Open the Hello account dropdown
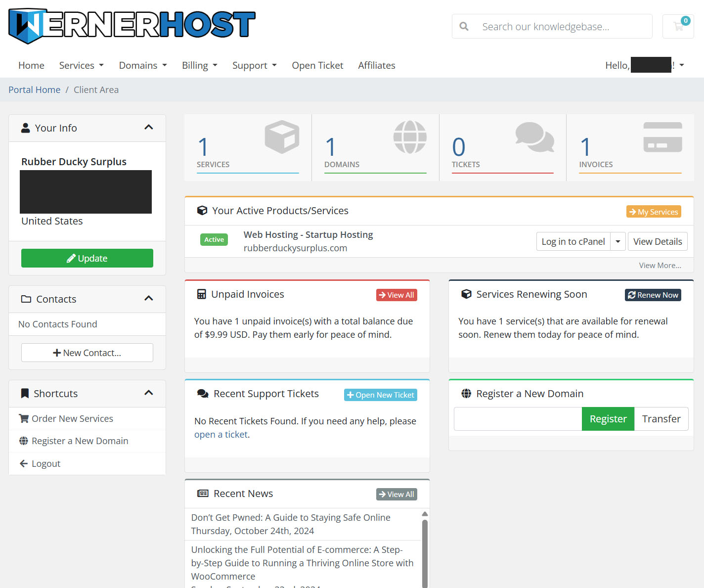 click(645, 65)
